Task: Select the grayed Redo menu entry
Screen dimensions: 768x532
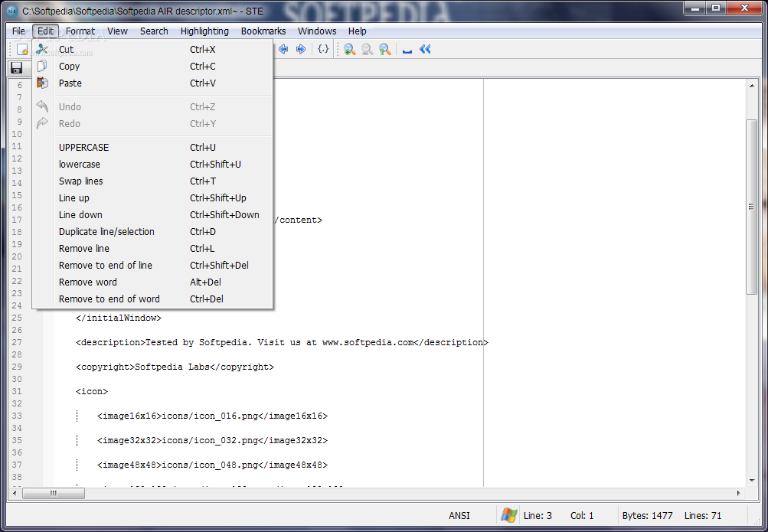Action: click(152, 124)
